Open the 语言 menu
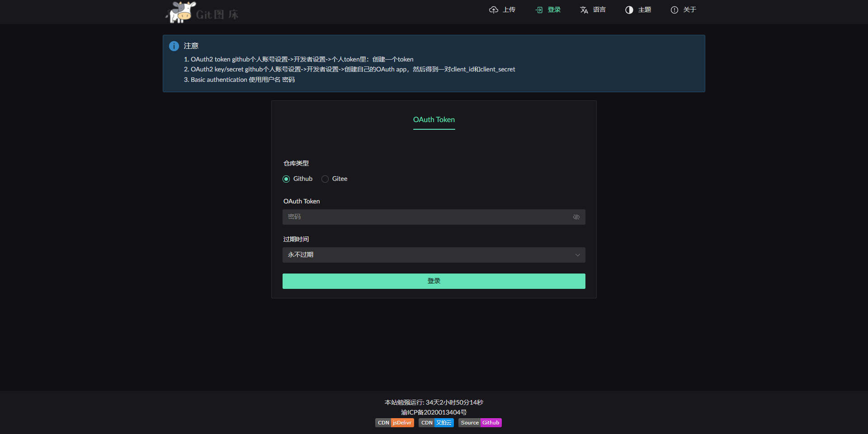Viewport: 868px width, 434px height. coord(593,10)
